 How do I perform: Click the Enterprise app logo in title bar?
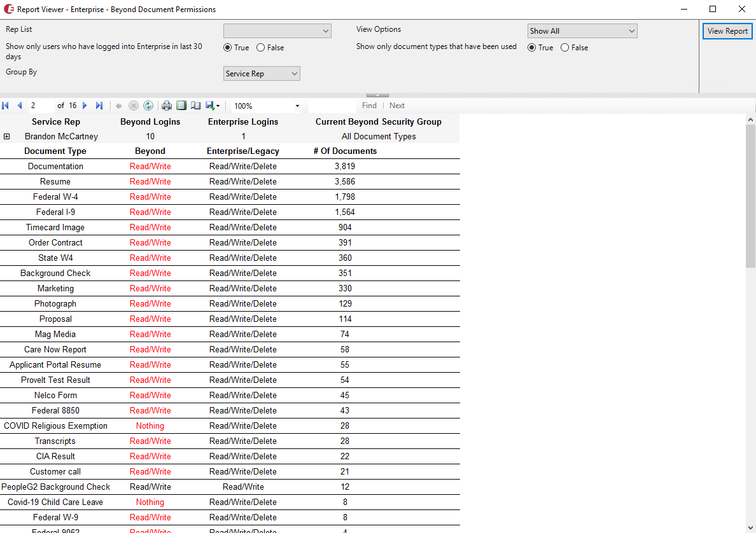point(9,9)
